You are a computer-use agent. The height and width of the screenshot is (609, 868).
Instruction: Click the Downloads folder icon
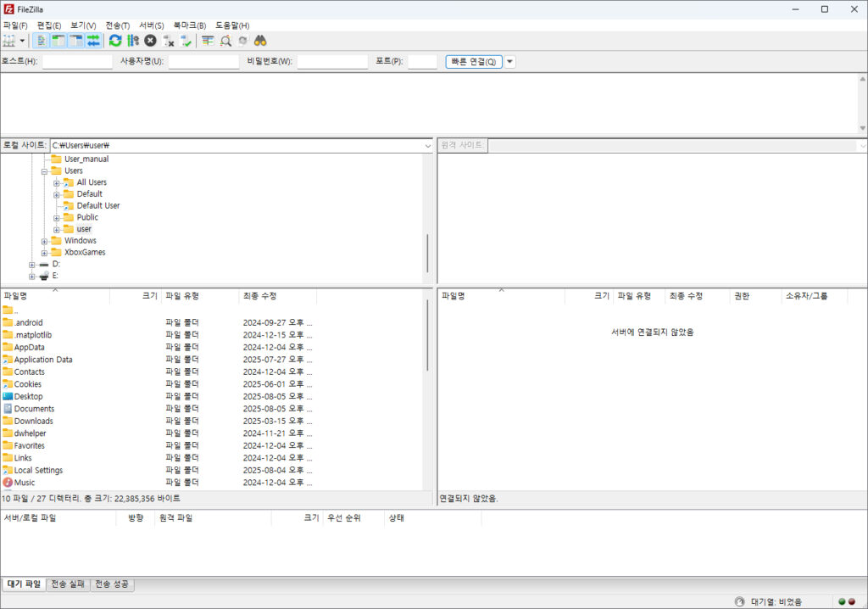coord(8,422)
